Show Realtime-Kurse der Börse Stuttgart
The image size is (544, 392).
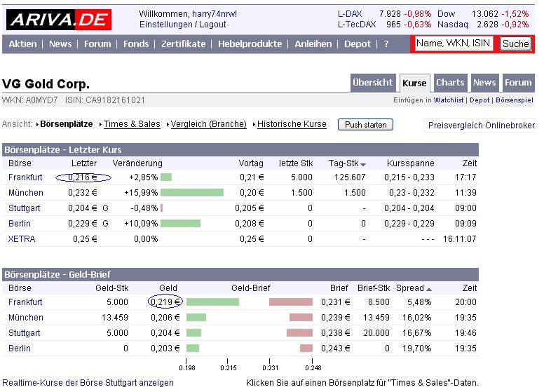[x=87, y=383]
